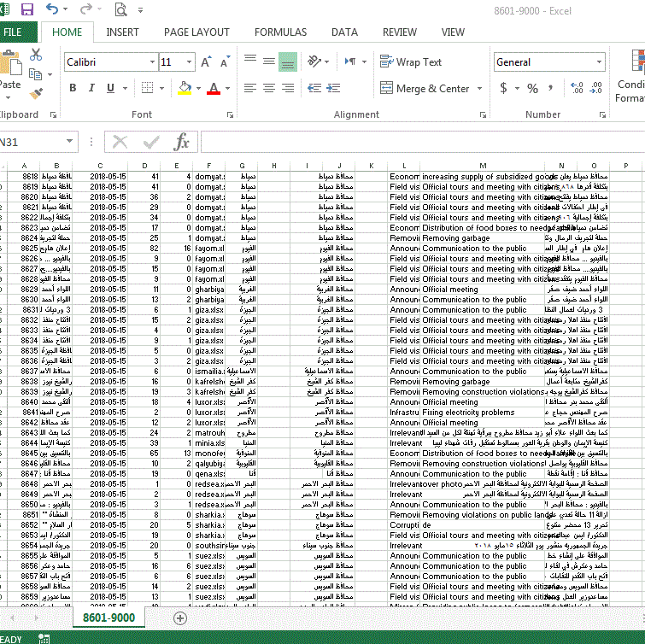Apply accounting dollar format
The image size is (645, 644).
point(503,88)
